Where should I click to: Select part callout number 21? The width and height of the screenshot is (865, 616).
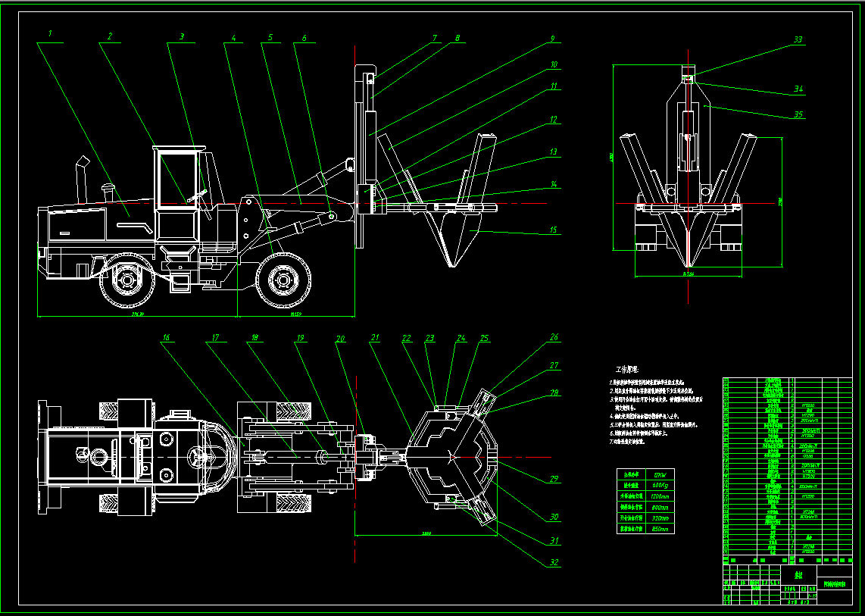tap(375, 338)
